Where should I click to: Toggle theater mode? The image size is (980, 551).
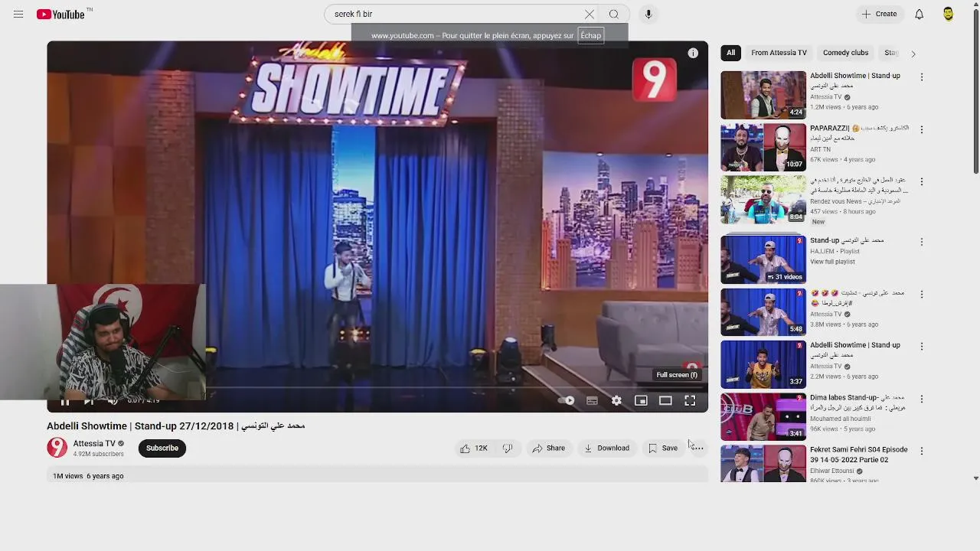coord(665,401)
